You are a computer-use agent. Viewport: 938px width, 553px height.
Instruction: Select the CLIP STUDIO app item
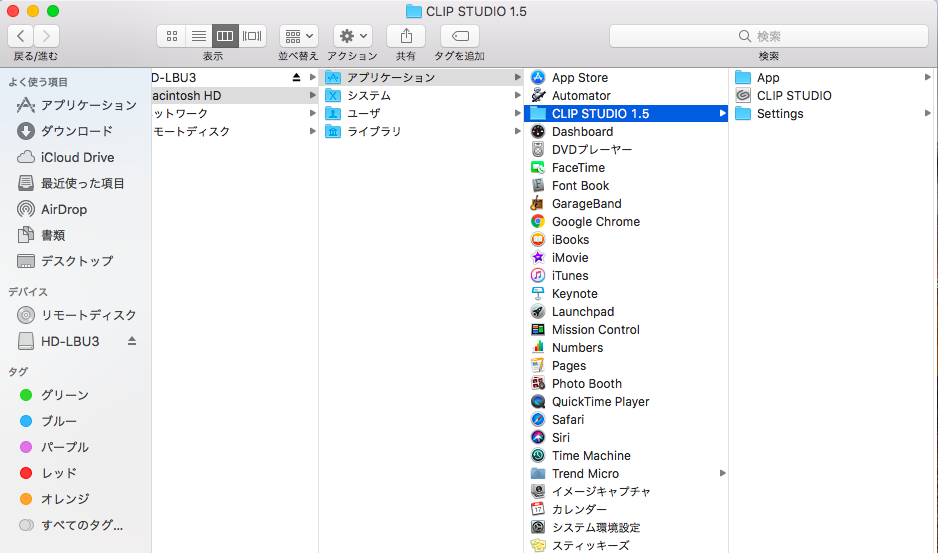[x=831, y=95]
